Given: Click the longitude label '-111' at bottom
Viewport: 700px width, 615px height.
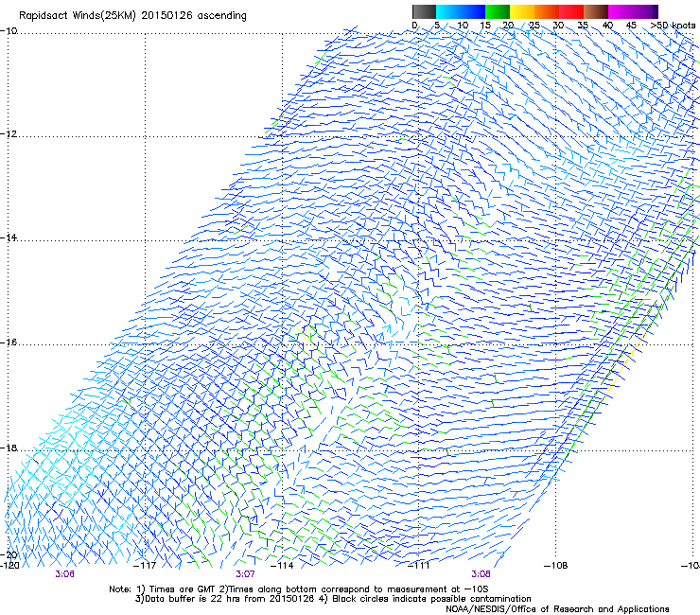Looking at the screenshot, I should [x=418, y=566].
